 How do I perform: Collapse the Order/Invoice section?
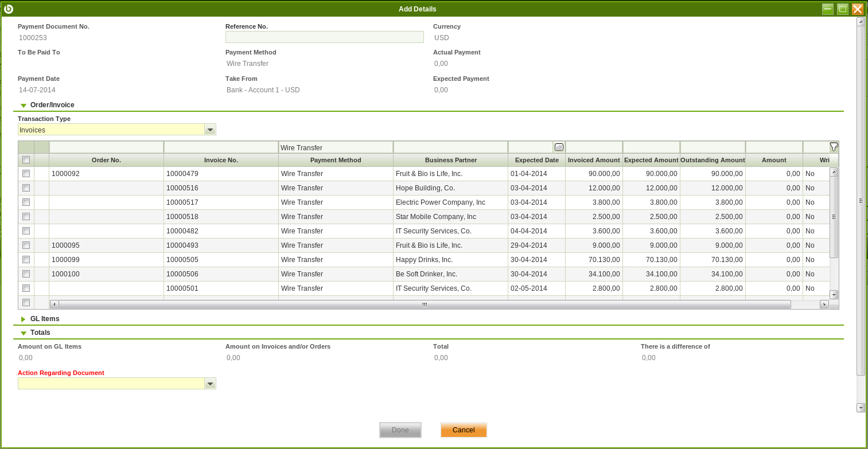pos(24,106)
